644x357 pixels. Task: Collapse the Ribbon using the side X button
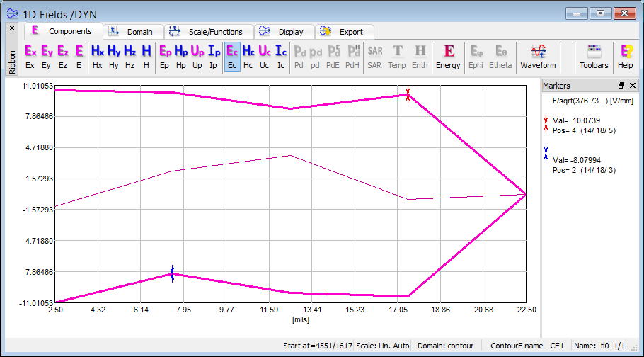click(x=11, y=28)
